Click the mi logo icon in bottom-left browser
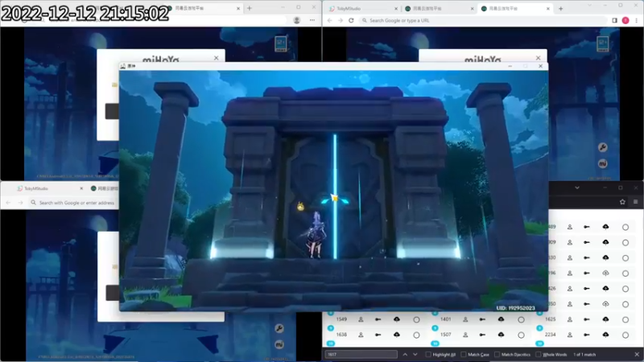The width and height of the screenshot is (644, 362). (x=279, y=344)
